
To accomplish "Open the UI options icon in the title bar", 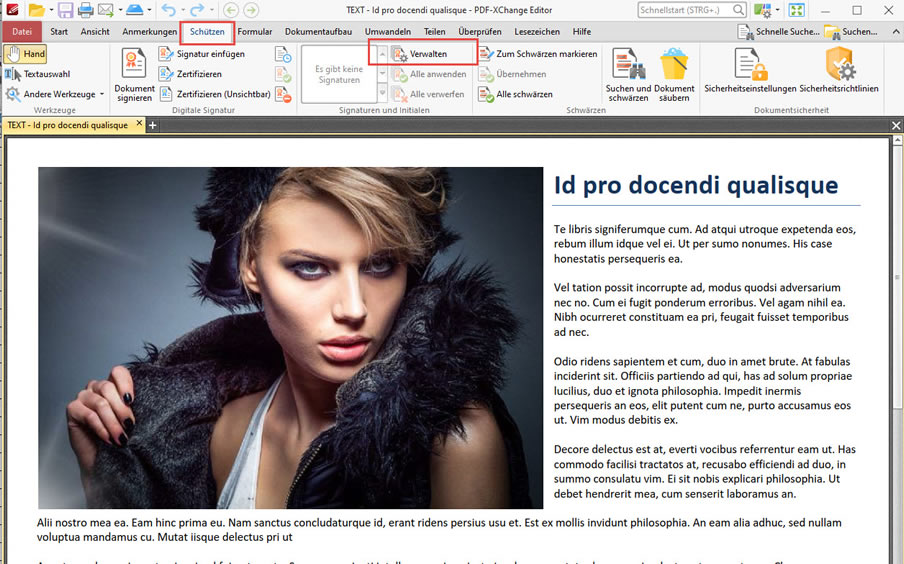I will pyautogui.click(x=762, y=10).
